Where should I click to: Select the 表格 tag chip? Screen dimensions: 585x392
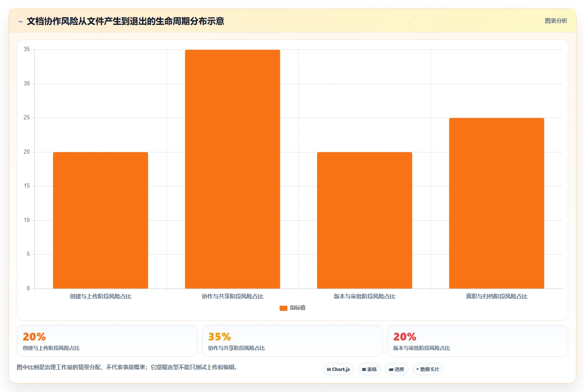point(369,369)
